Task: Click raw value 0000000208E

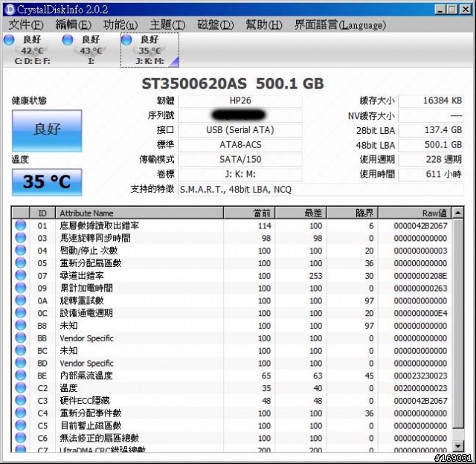Action: [420, 276]
